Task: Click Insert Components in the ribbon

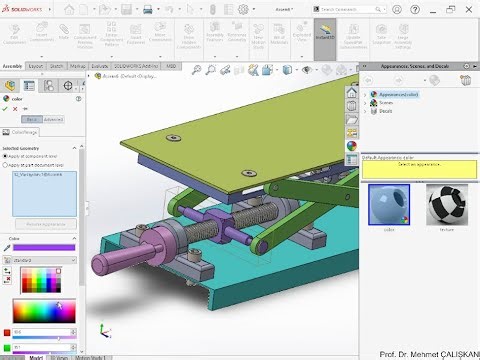Action: [42, 32]
